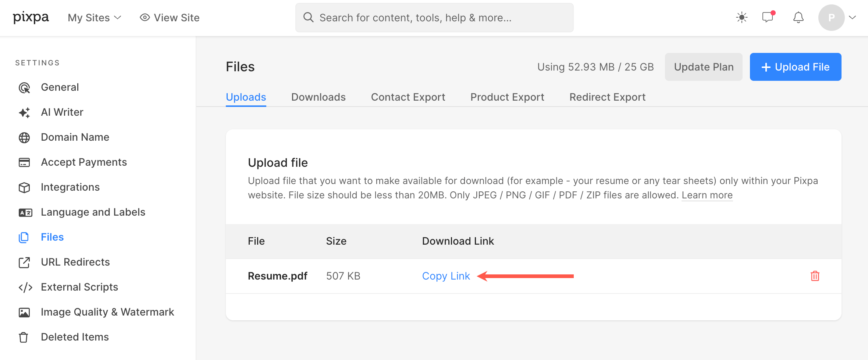This screenshot has width=868, height=360.
Task: Toggle the light/dark theme sun icon
Action: coord(742,17)
